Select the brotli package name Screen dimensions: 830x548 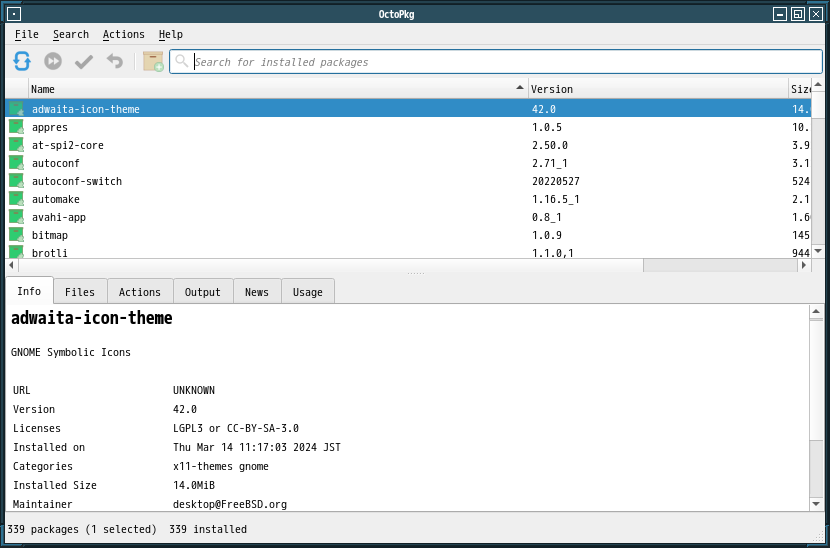coord(50,253)
